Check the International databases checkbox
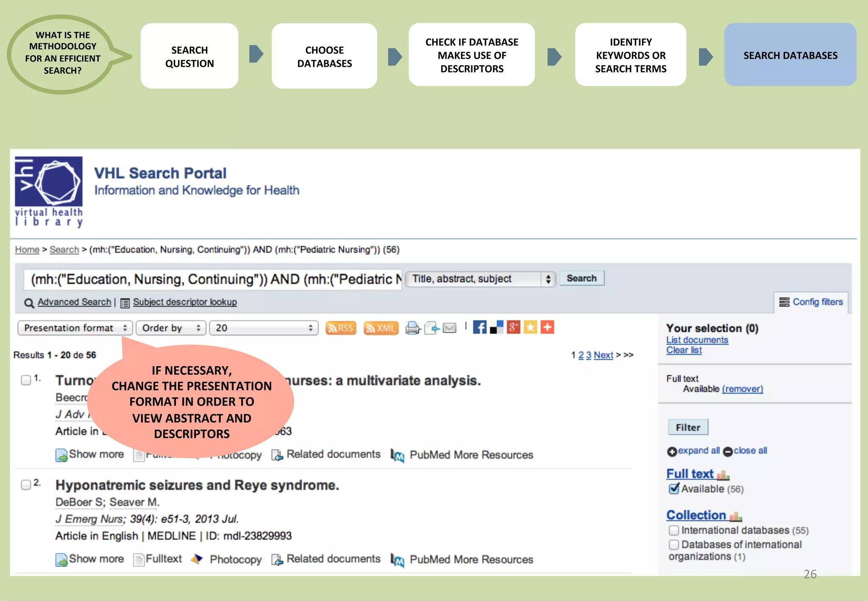Screen dimensions: 868x601 tap(673, 530)
